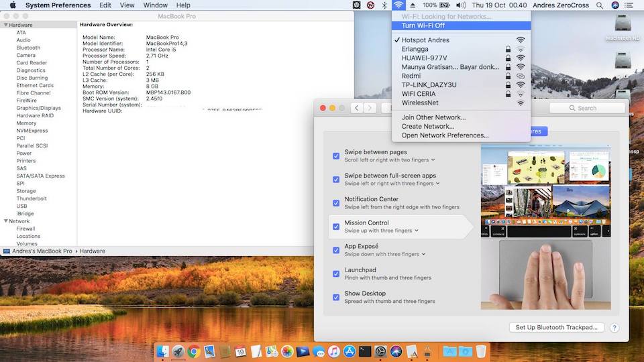Image resolution: width=644 pixels, height=362 pixels.
Task: Select Join Other Network…
Action: pyautogui.click(x=462, y=117)
